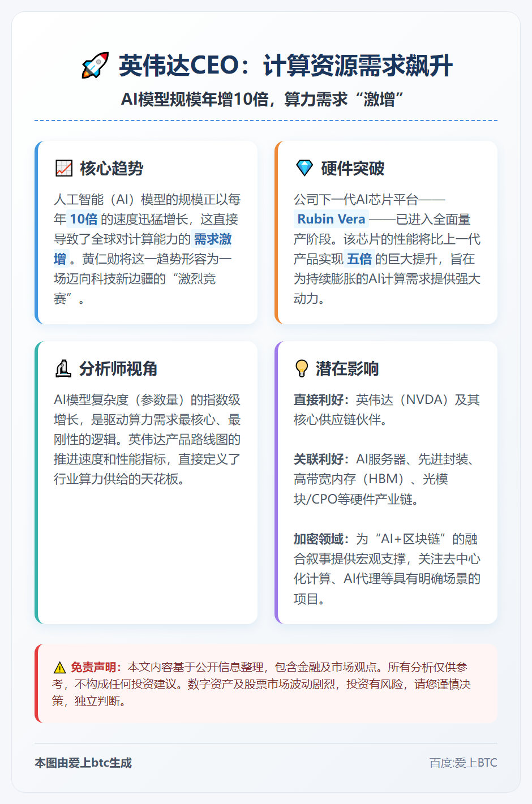
Task: Click the light bulb icon next to 潜在影响
Action: (x=302, y=368)
